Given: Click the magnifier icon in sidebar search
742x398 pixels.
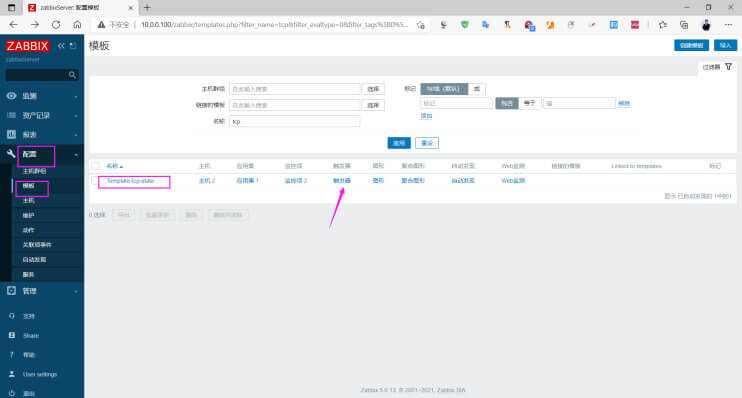Looking at the screenshot, I should [x=72, y=75].
